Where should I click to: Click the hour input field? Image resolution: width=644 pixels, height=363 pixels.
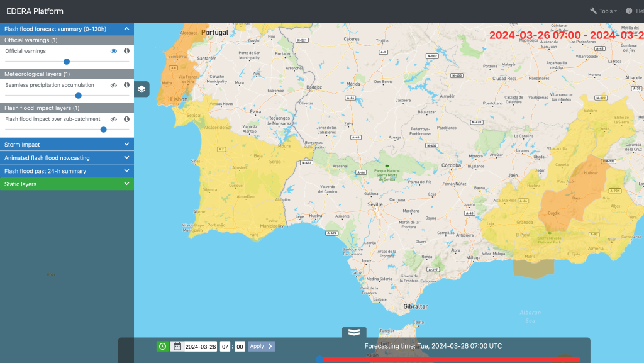click(225, 346)
